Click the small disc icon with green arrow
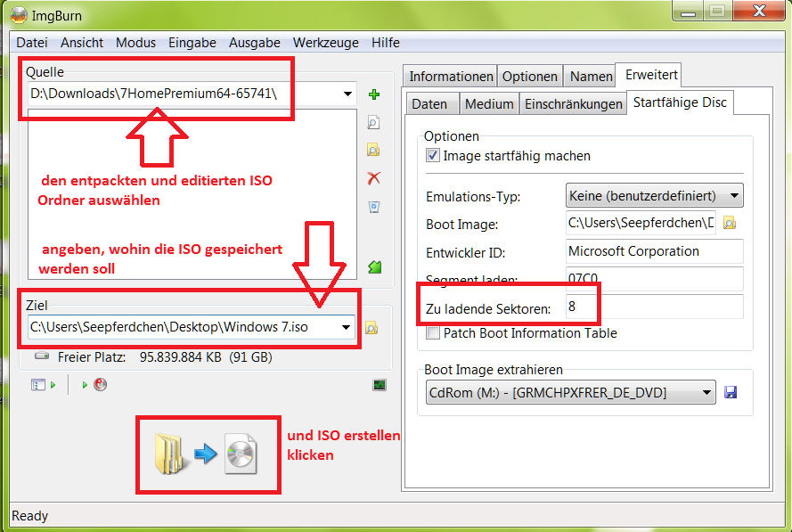 (100, 385)
